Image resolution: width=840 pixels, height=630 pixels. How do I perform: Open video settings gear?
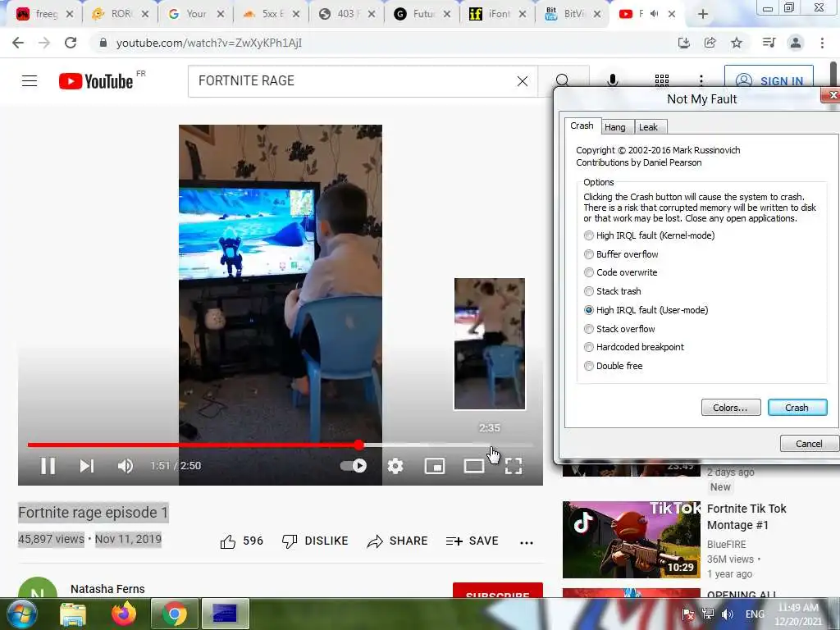click(395, 466)
